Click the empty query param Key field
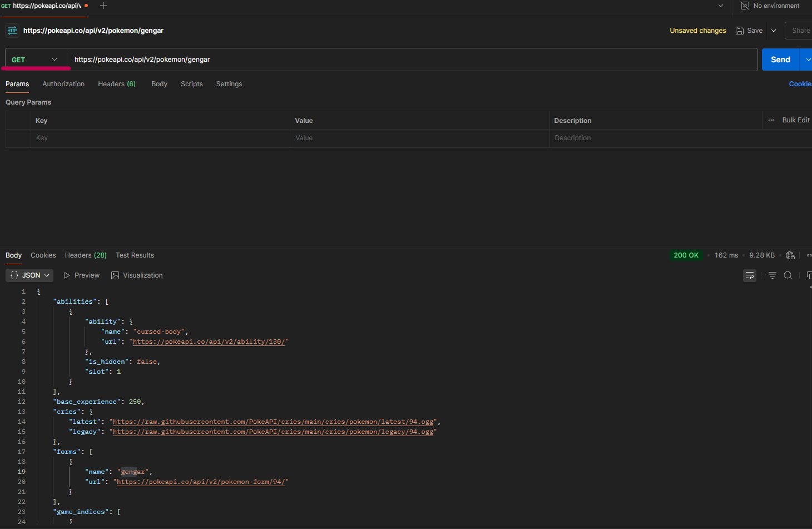Viewport: 812px width, 529px height. (160, 138)
